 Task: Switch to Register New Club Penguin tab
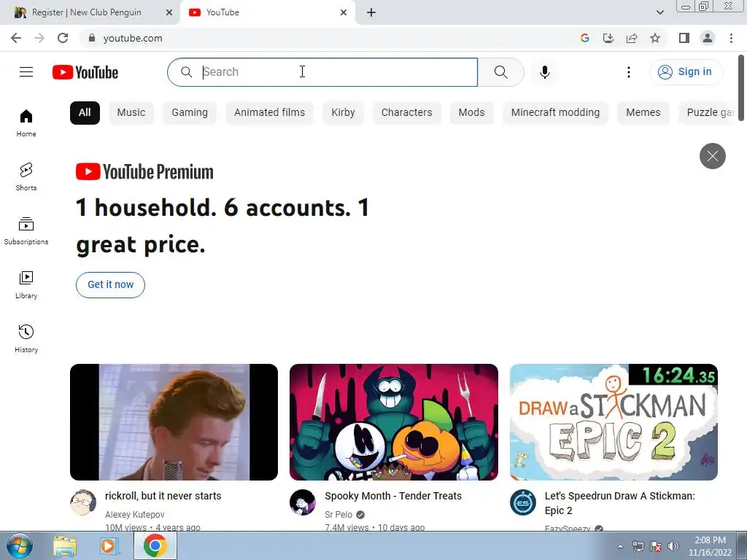pyautogui.click(x=87, y=13)
